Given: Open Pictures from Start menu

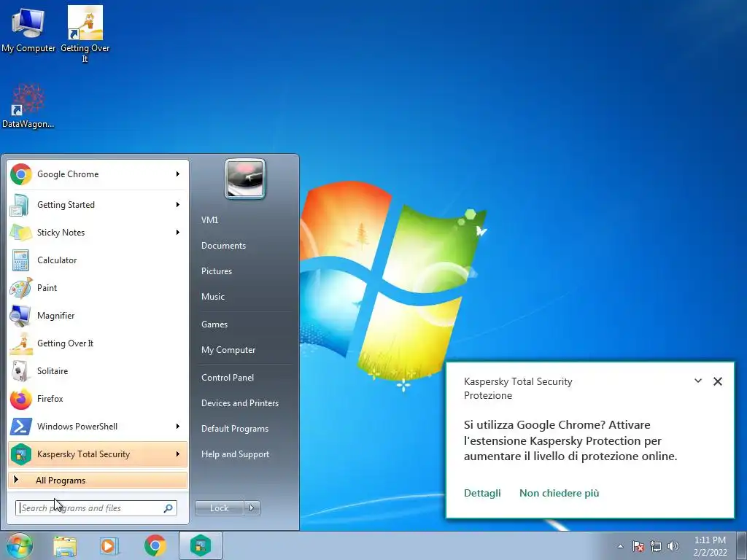Looking at the screenshot, I should (x=217, y=271).
